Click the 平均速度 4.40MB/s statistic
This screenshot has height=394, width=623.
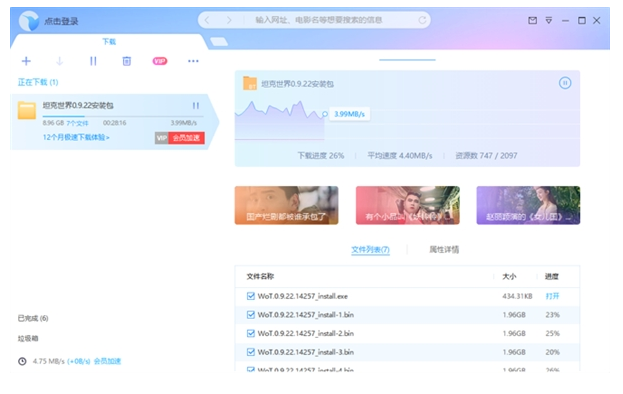tap(400, 156)
